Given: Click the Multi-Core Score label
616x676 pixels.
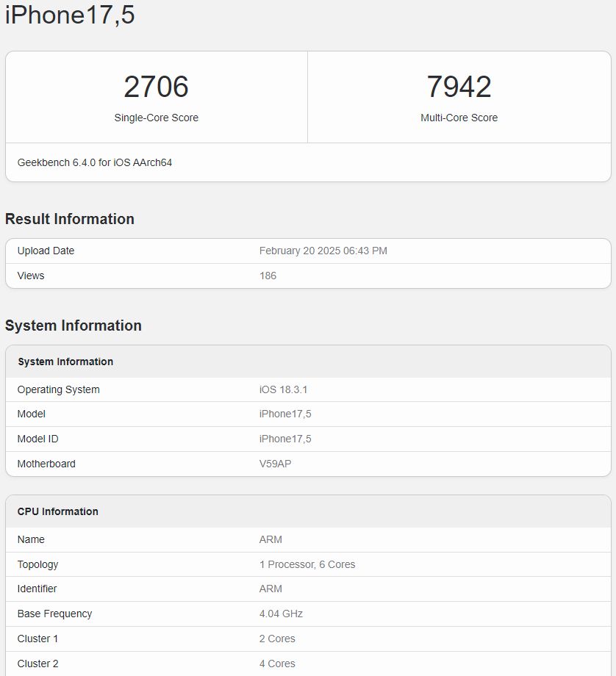Looking at the screenshot, I should coord(459,118).
